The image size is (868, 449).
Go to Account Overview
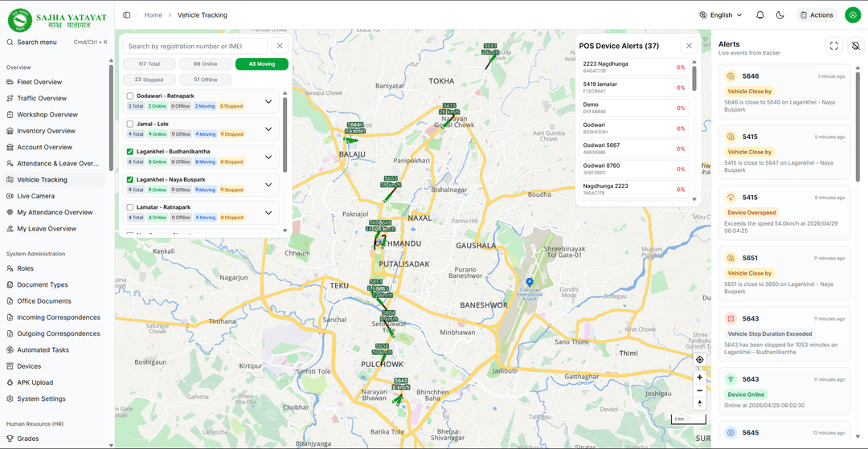44,147
